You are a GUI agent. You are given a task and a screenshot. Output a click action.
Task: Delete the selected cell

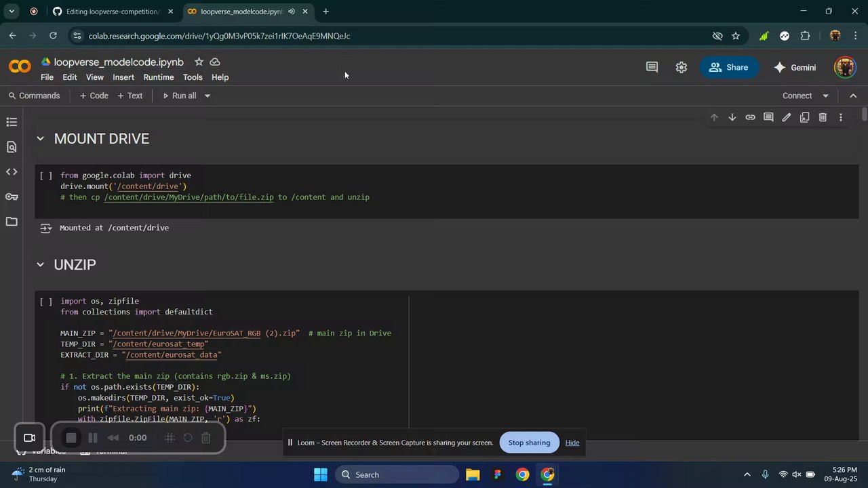(823, 117)
